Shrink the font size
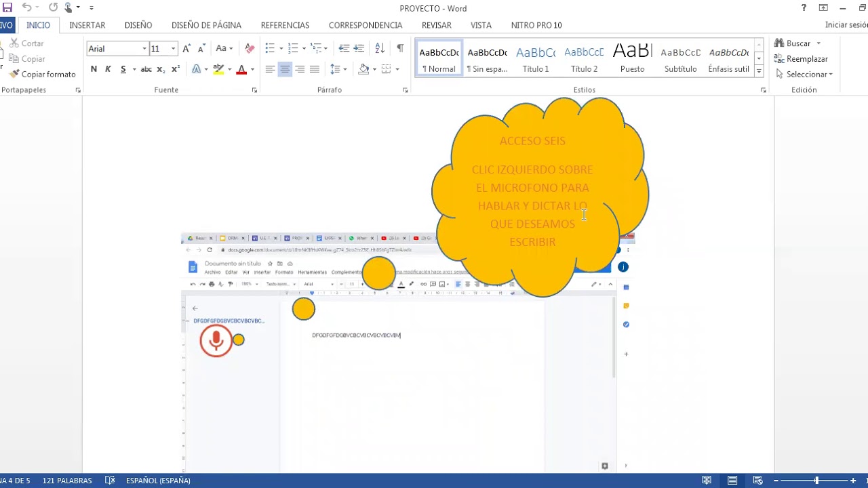868x488 pixels. [x=201, y=49]
